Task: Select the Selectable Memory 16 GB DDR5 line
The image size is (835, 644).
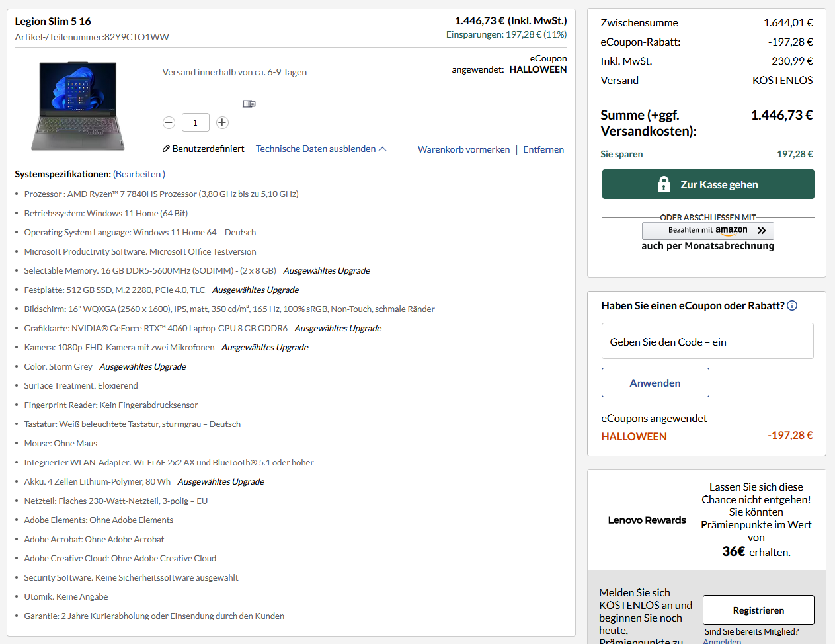Action: coord(197,270)
